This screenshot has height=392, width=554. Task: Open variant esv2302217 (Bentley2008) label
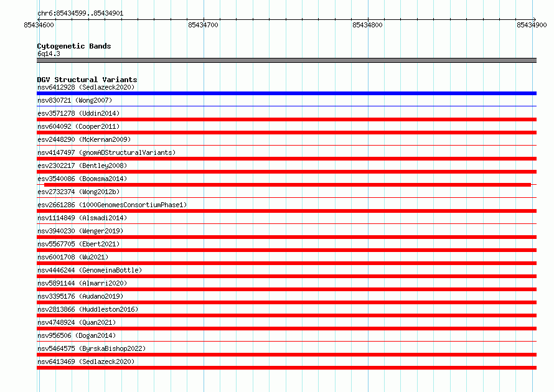(x=82, y=166)
